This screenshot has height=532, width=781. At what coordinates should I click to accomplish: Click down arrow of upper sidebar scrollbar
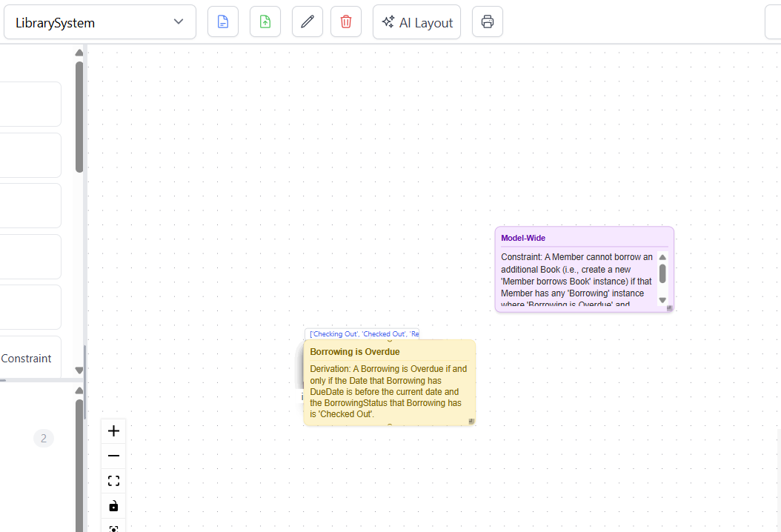(x=79, y=370)
